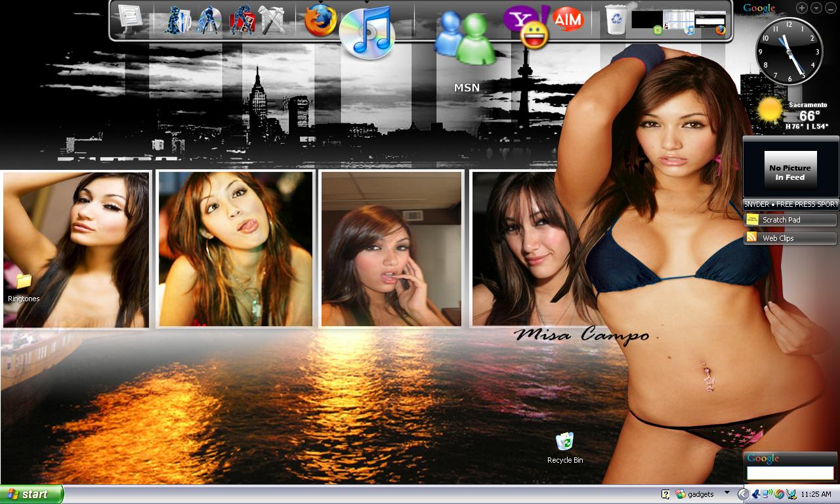Select the iTunes minimized window thumbnail in dock
Screen dimensions: 840x504
point(679,21)
